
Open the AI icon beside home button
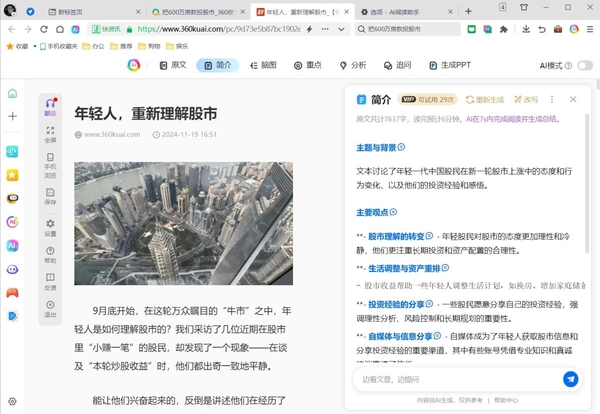pos(76,29)
